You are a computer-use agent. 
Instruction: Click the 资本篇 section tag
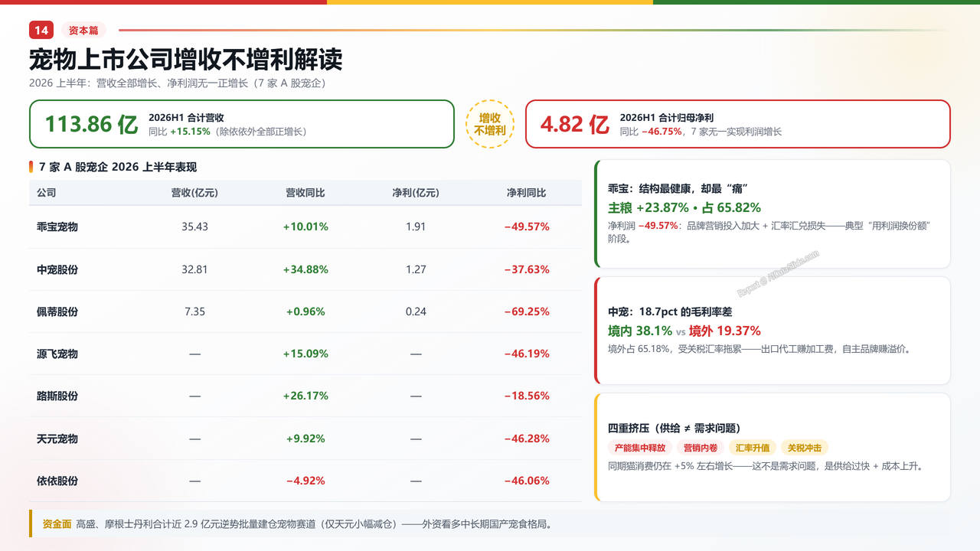point(83,30)
